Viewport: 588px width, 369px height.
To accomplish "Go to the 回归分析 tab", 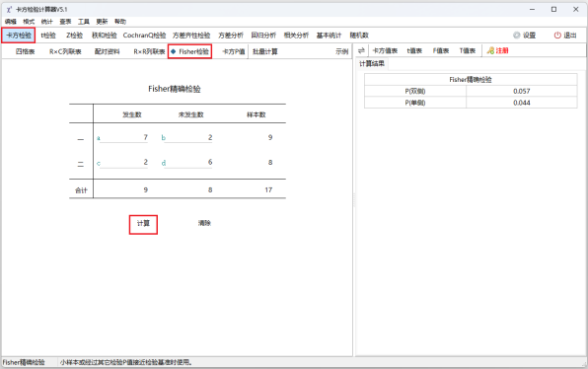I will pos(263,36).
